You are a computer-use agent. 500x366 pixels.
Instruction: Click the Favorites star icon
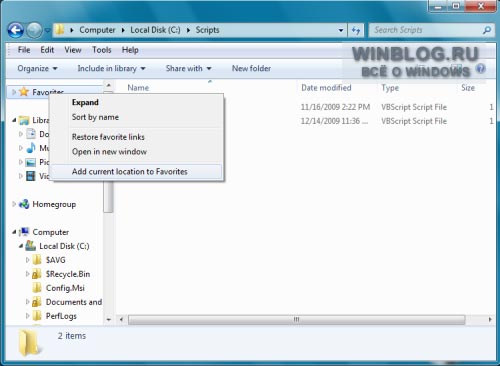pyautogui.click(x=24, y=92)
